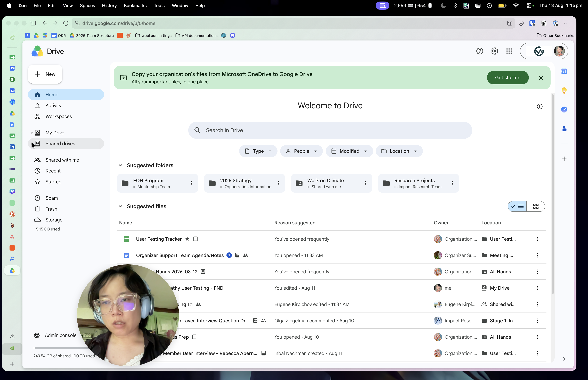Open Storage in sidebar
Image resolution: width=588 pixels, height=380 pixels.
pos(66,220)
